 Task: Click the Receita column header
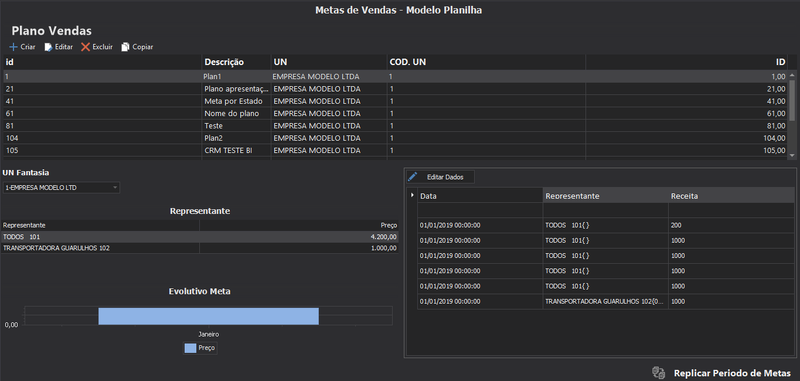coord(731,196)
